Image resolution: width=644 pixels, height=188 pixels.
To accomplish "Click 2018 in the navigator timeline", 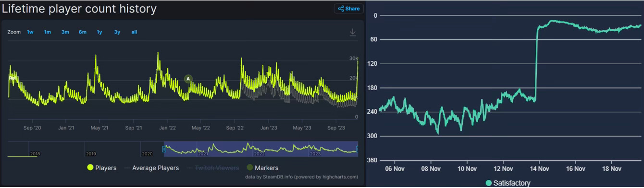I will pos(35,154).
